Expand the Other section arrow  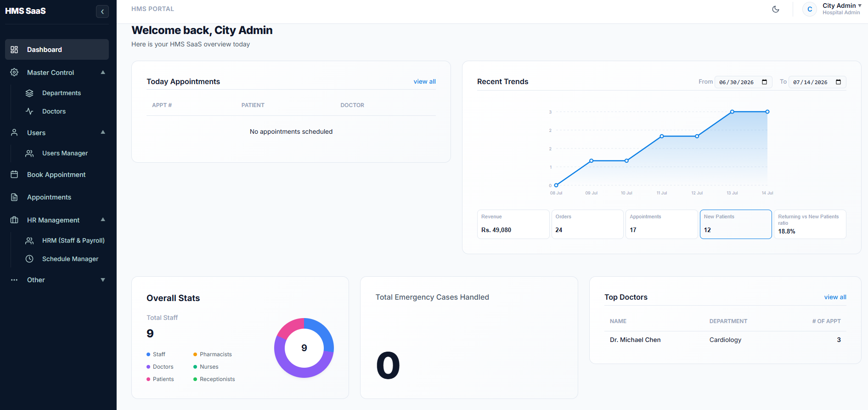pyautogui.click(x=103, y=280)
